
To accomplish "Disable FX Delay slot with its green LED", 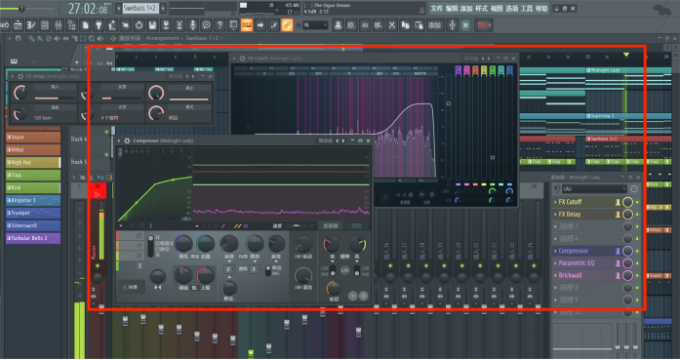I will pos(637,214).
